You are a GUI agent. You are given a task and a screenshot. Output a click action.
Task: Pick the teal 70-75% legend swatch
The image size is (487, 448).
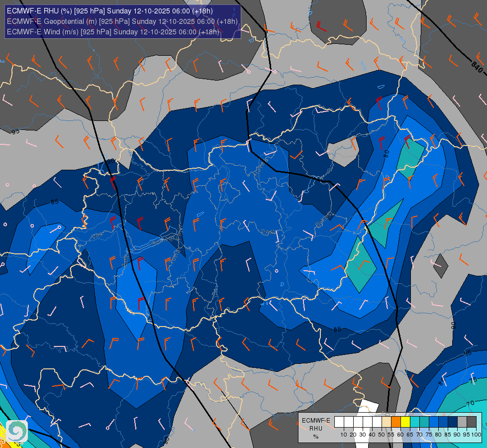point(424,422)
